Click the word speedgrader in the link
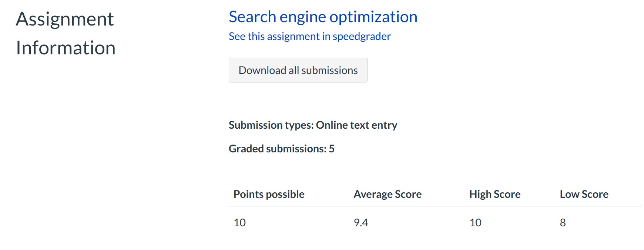 (362, 36)
